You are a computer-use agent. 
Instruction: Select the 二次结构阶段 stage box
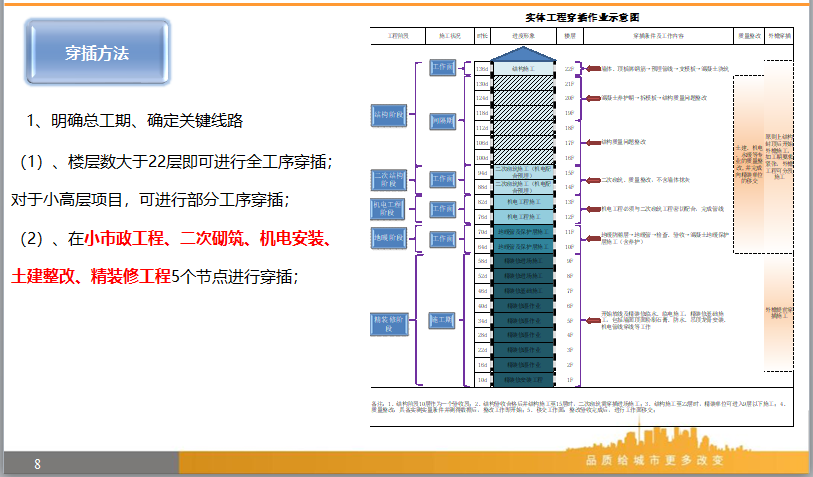point(389,179)
